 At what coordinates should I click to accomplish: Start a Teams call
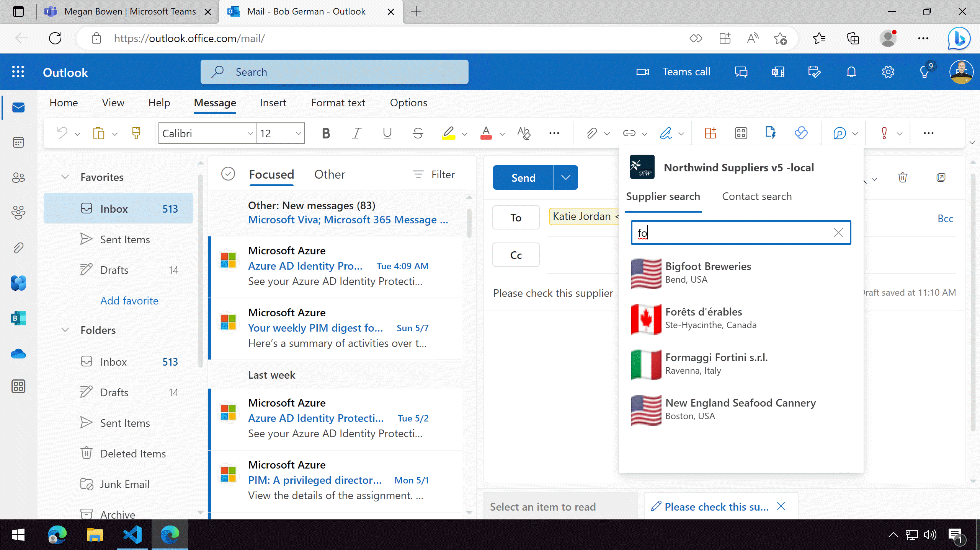pyautogui.click(x=673, y=72)
